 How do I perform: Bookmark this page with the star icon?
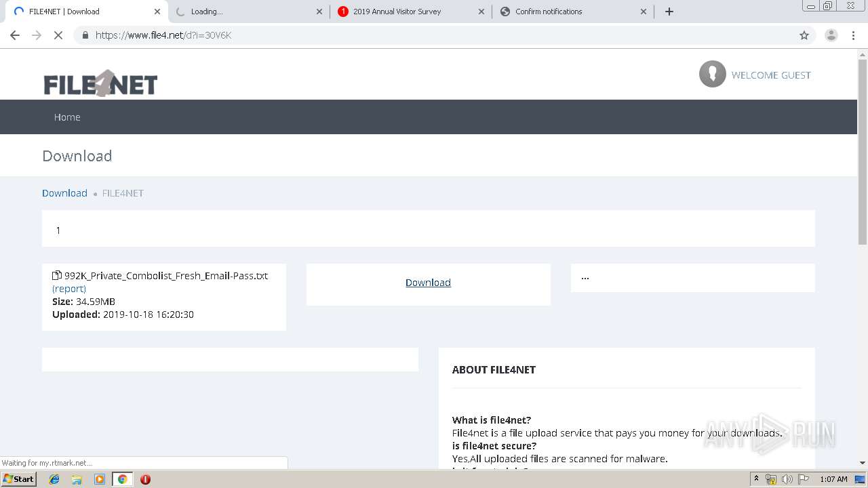tap(804, 35)
